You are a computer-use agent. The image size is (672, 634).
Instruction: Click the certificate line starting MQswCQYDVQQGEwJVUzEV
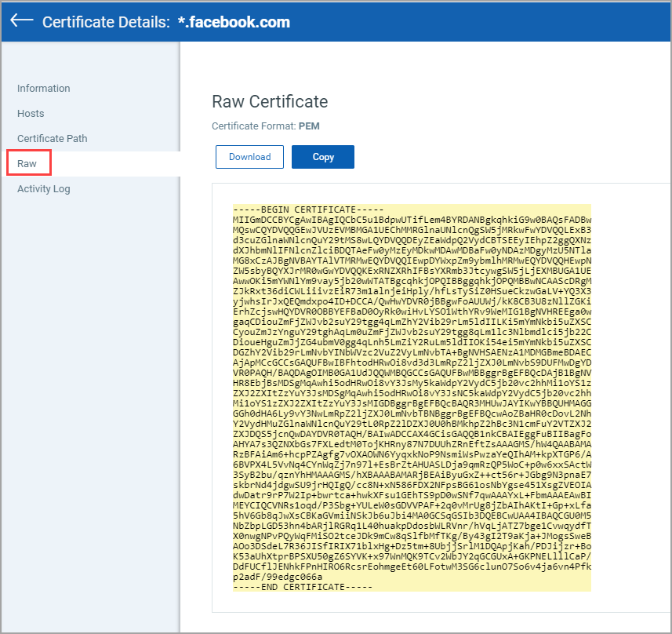tap(412, 230)
